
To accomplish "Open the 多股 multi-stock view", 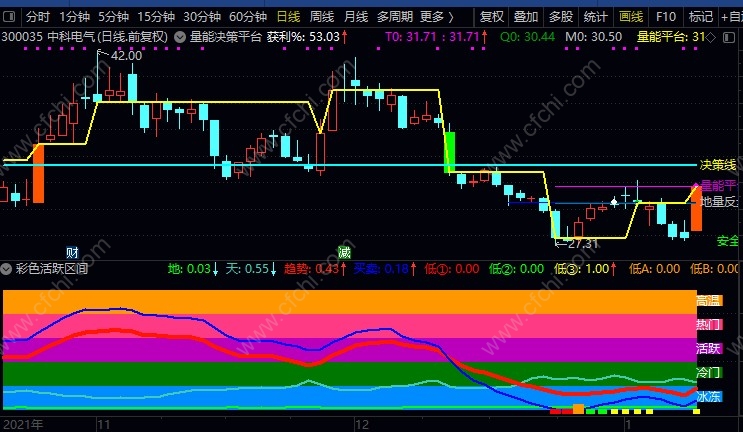I will [x=561, y=18].
